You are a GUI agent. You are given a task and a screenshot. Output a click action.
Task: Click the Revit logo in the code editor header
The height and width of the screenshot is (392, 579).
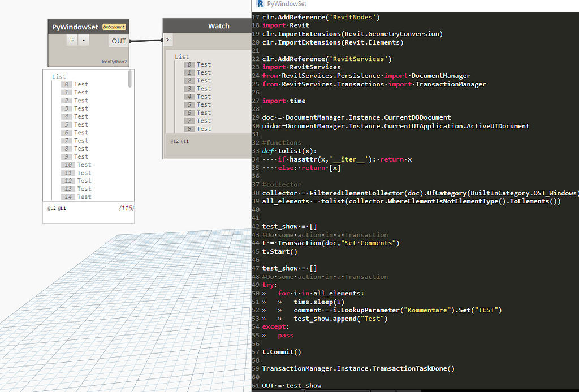coord(260,4)
